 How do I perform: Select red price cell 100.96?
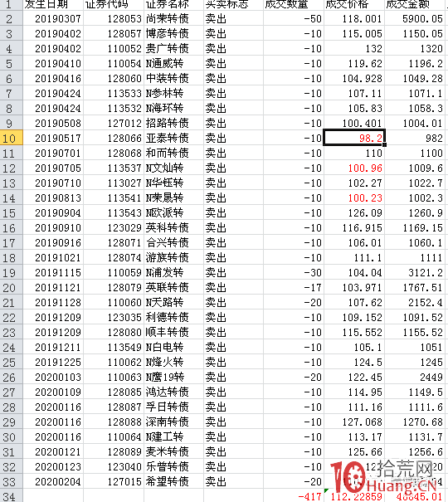pos(354,168)
